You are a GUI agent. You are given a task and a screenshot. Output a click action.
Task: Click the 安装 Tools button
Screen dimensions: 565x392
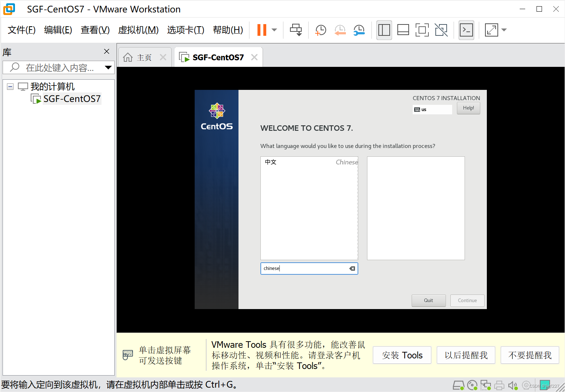coord(402,355)
